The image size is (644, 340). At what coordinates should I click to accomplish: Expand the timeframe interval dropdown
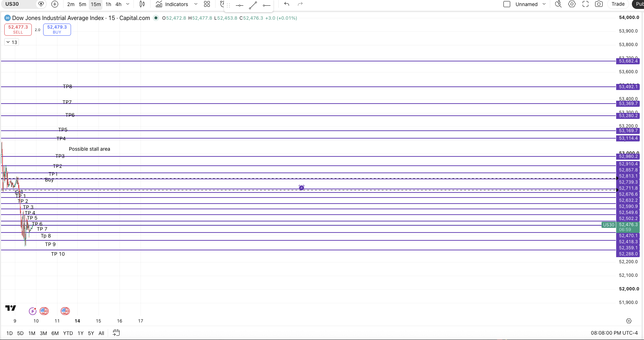128,4
